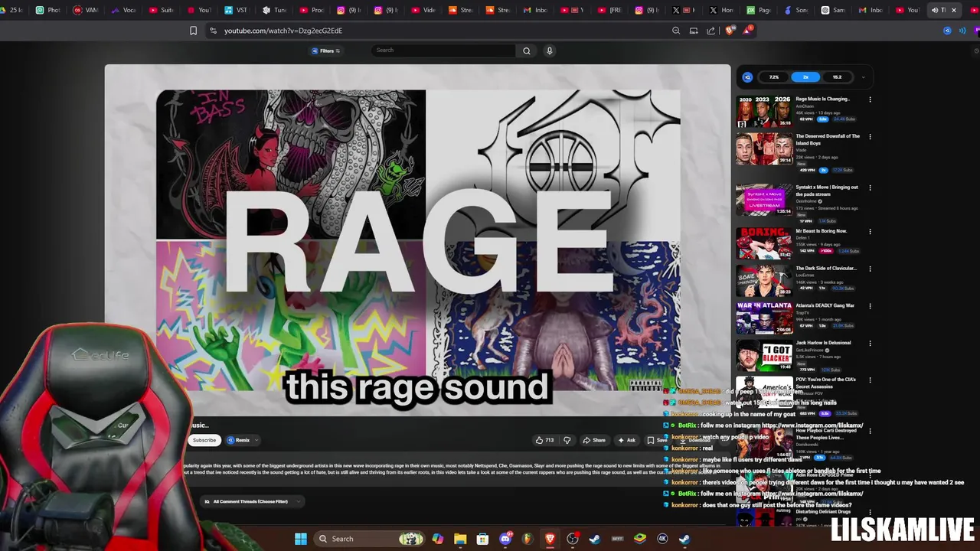Switch to the VST browser tab
980x551 pixels.
[237, 10]
